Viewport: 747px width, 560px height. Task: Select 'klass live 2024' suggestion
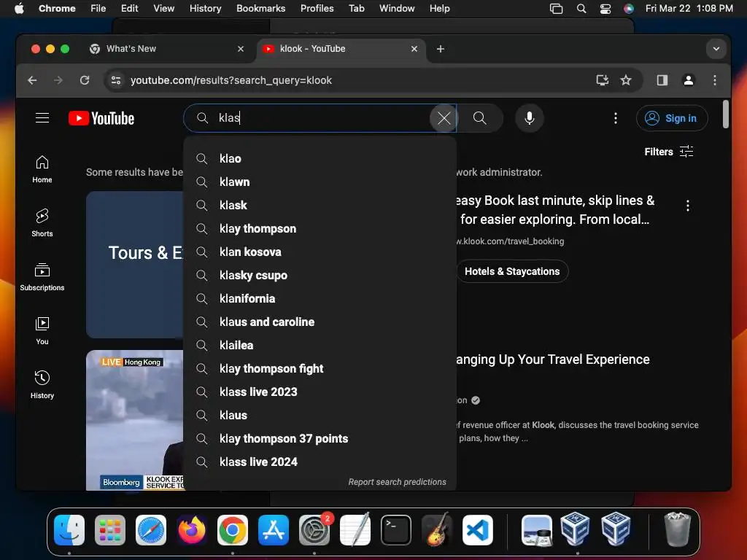[320, 462]
